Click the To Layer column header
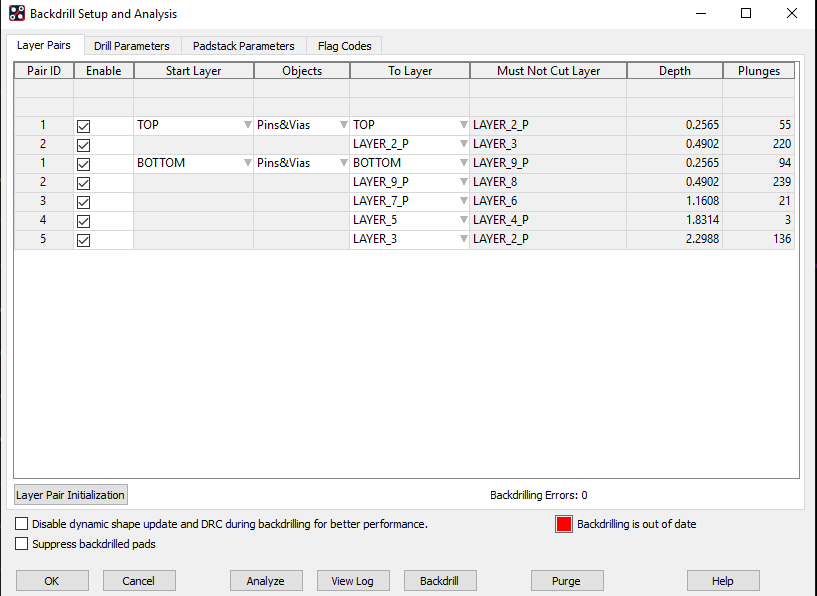 [410, 71]
